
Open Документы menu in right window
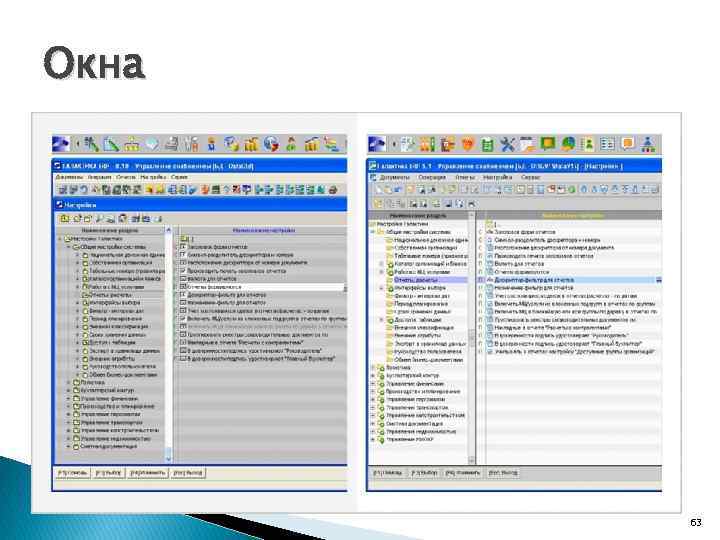point(395,177)
